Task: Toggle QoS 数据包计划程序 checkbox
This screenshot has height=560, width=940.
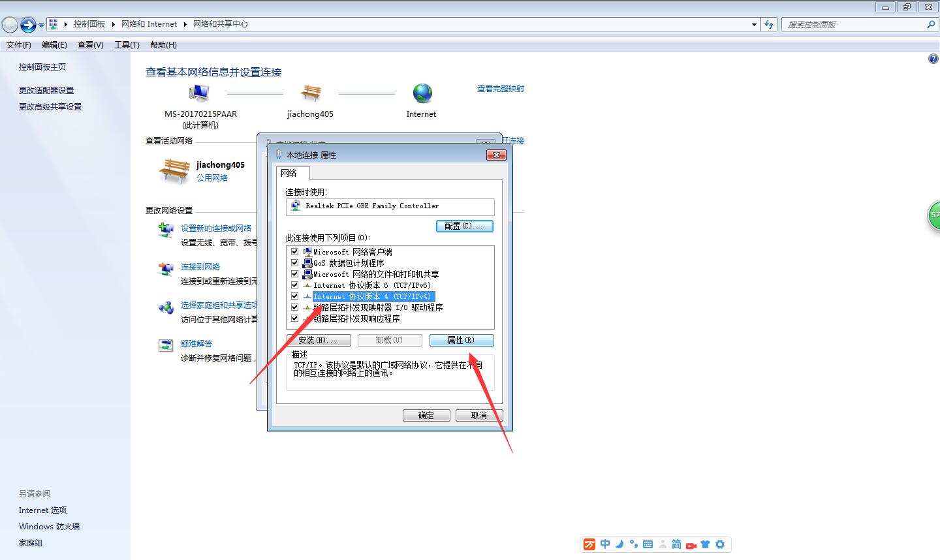Action: click(x=294, y=263)
